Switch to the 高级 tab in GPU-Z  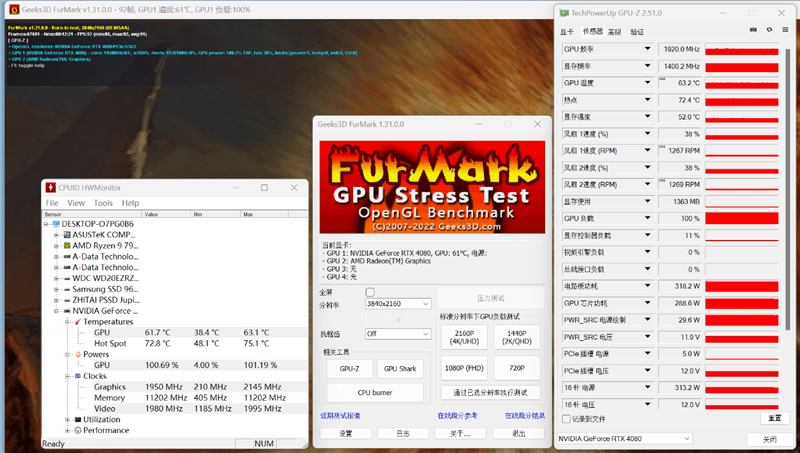[615, 32]
